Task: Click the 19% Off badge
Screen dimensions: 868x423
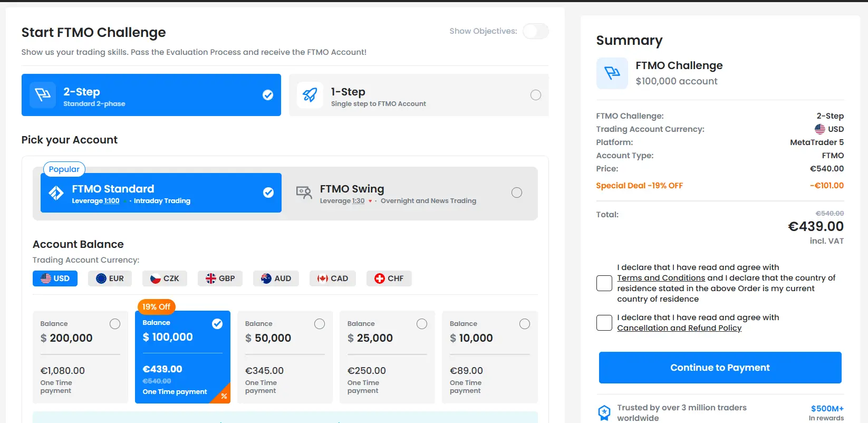Action: tap(157, 306)
